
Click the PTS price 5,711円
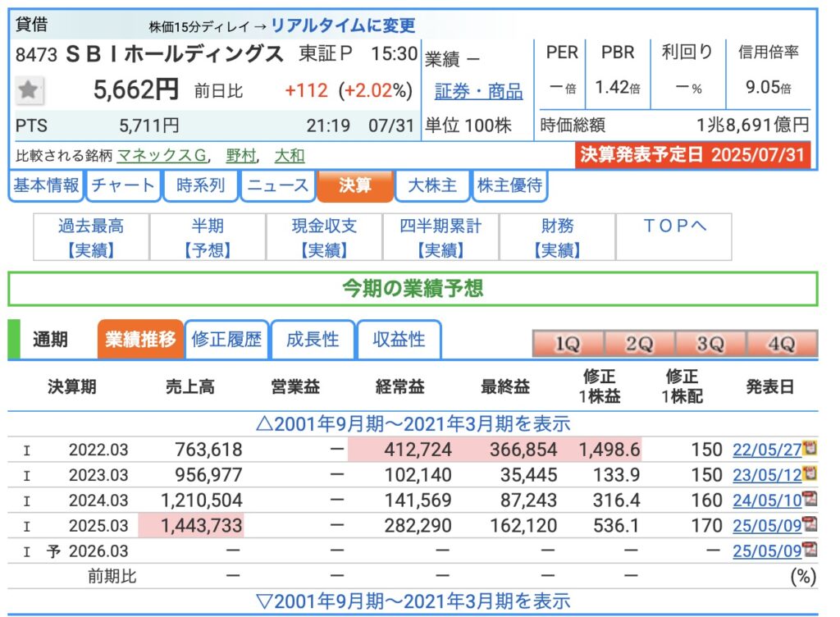tap(149, 126)
